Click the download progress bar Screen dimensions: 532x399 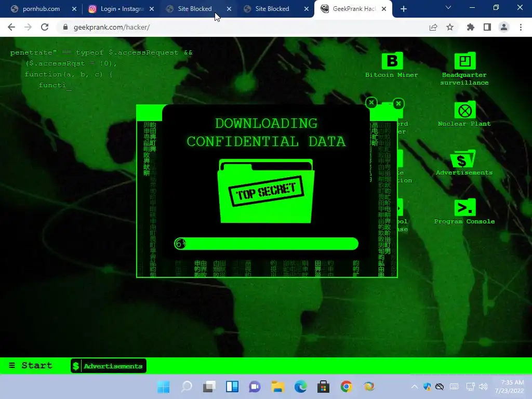coord(266,244)
